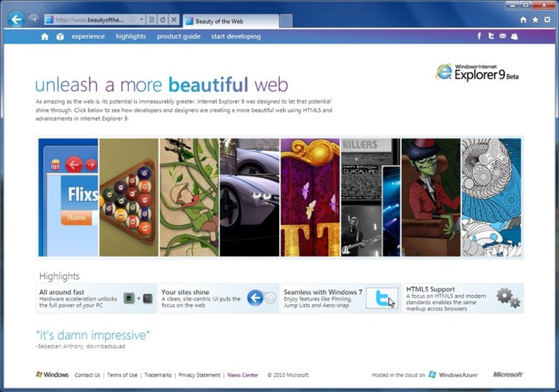The image size is (559, 392).
Task: Click the Stop loading X in address bar
Action: (174, 20)
